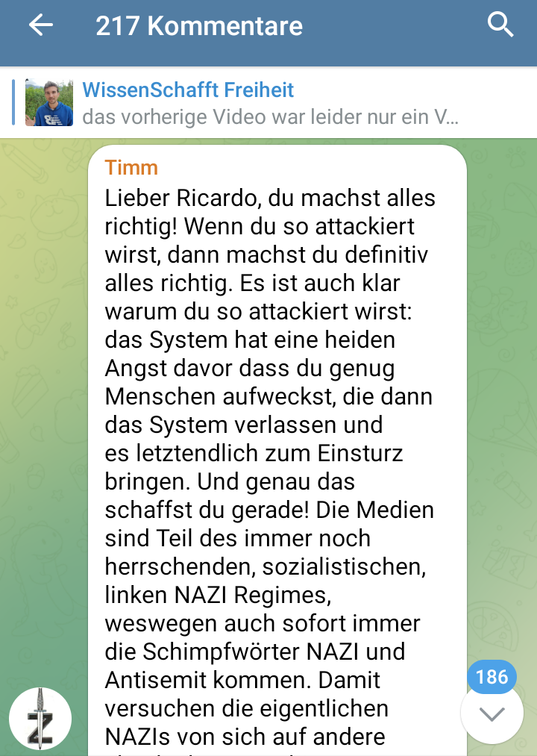Tap the 186 unread counter badge
The image size is (537, 756).
click(492, 677)
